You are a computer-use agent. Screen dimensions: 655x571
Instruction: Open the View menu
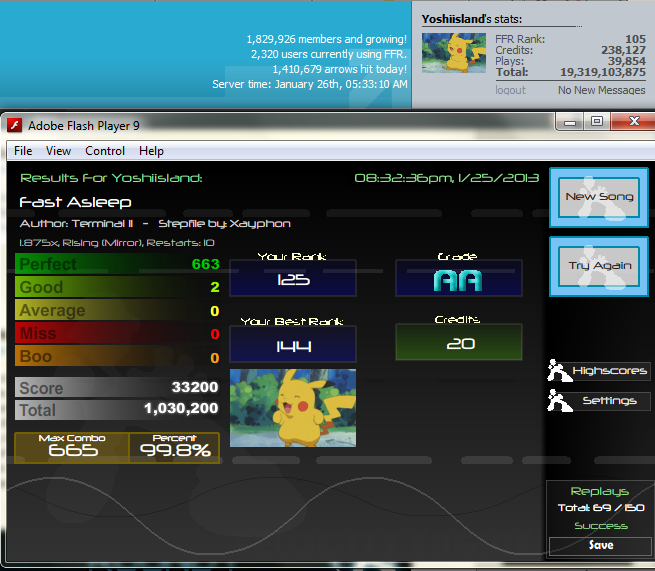pyautogui.click(x=58, y=151)
